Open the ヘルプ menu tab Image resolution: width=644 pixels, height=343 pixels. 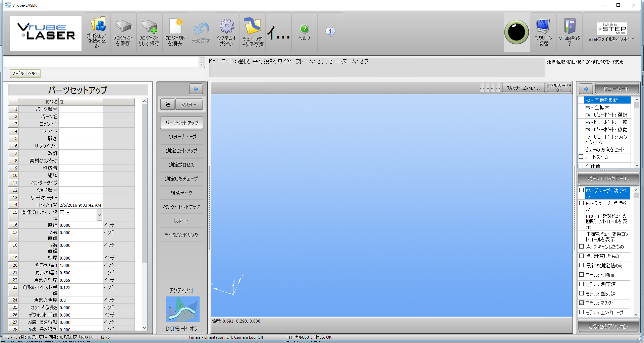point(33,73)
